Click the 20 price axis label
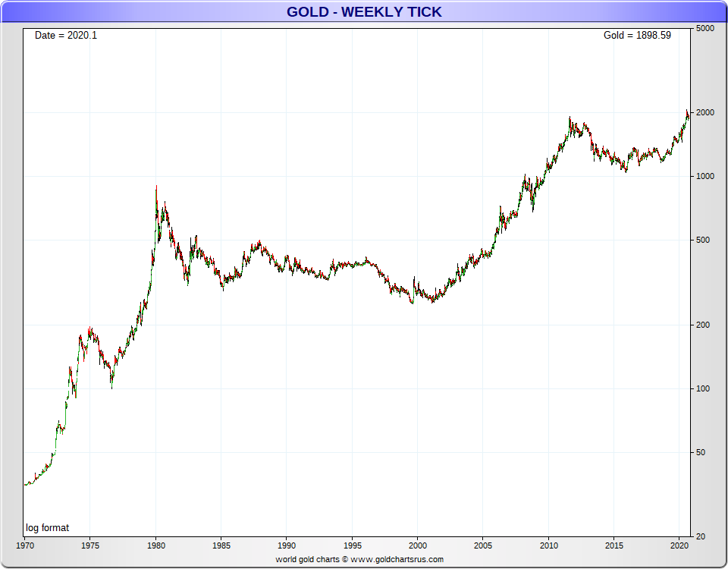This screenshot has height=569, width=728. [x=701, y=536]
